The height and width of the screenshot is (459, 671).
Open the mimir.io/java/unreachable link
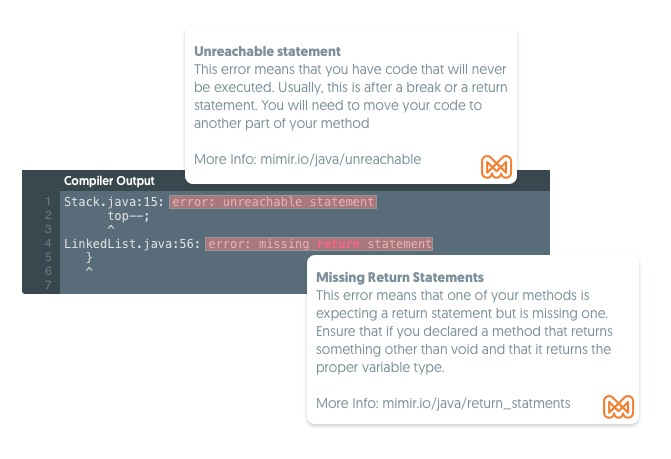[341, 159]
